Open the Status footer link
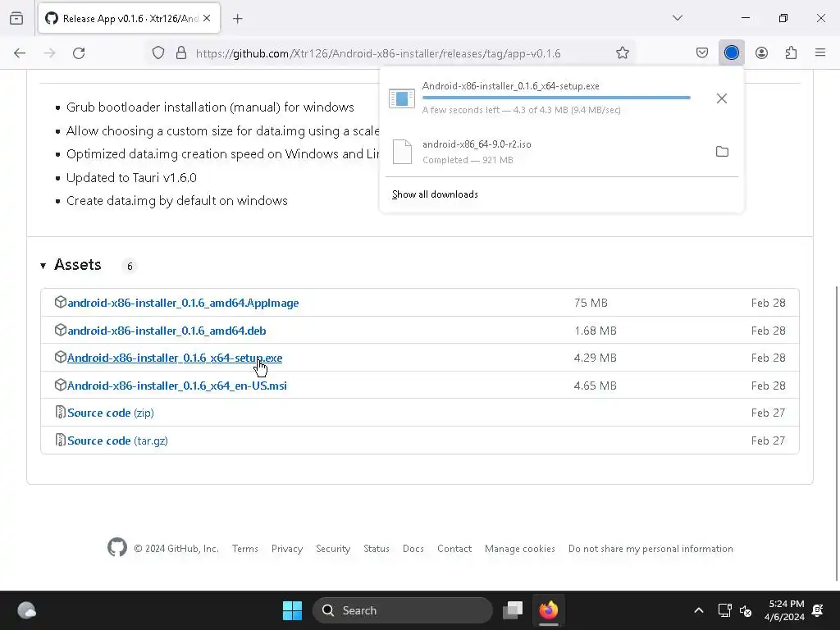The image size is (840, 630). [x=376, y=549]
